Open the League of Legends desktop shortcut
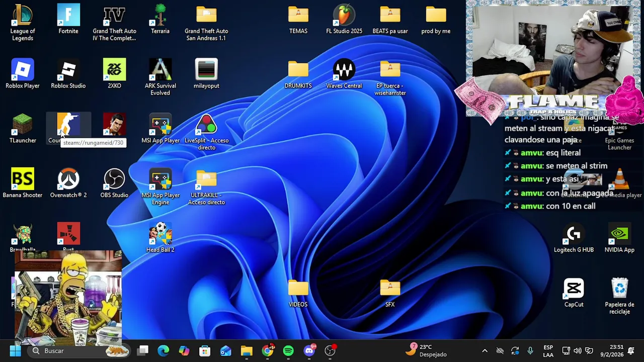The width and height of the screenshot is (644, 362). tap(23, 23)
